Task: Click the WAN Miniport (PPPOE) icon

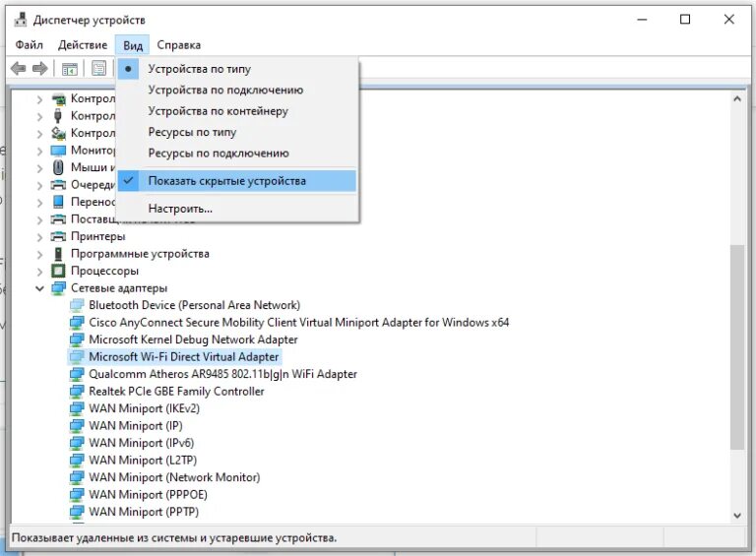Action: click(x=77, y=495)
